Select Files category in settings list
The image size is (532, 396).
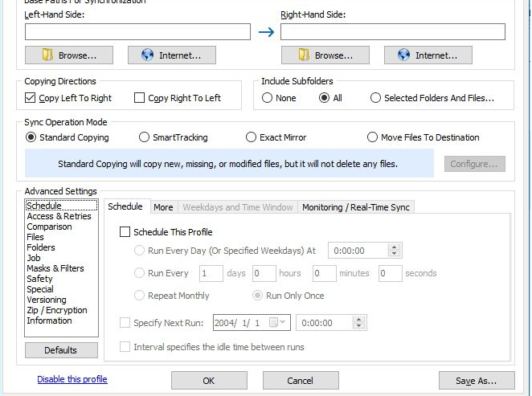coord(35,237)
